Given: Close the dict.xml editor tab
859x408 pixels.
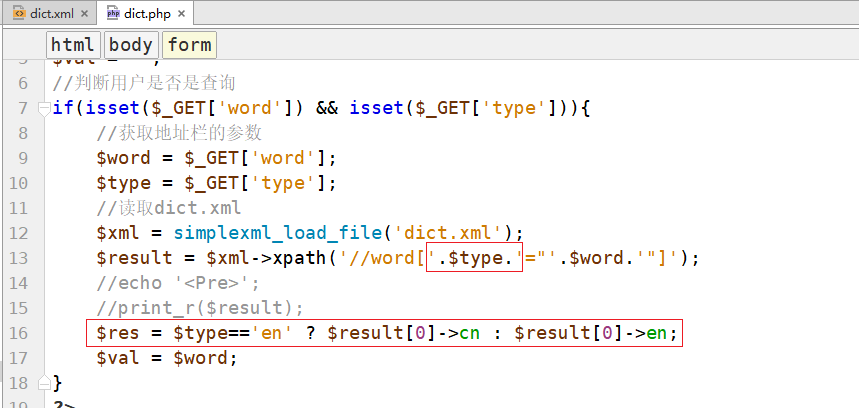Looking at the screenshot, I should coord(84,15).
